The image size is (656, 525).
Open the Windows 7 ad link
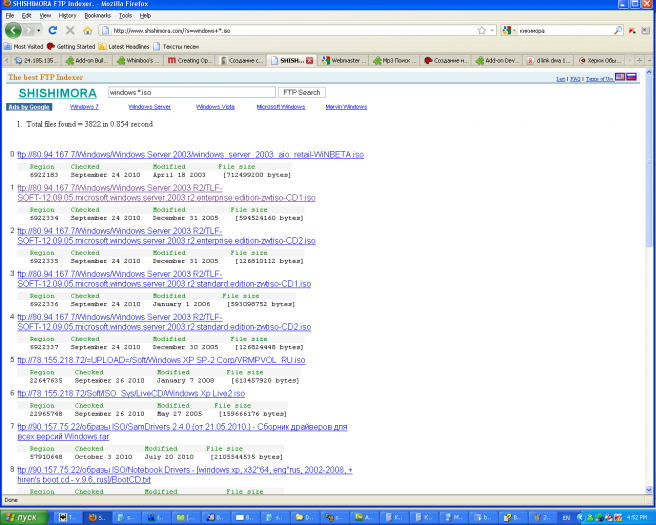(x=84, y=107)
